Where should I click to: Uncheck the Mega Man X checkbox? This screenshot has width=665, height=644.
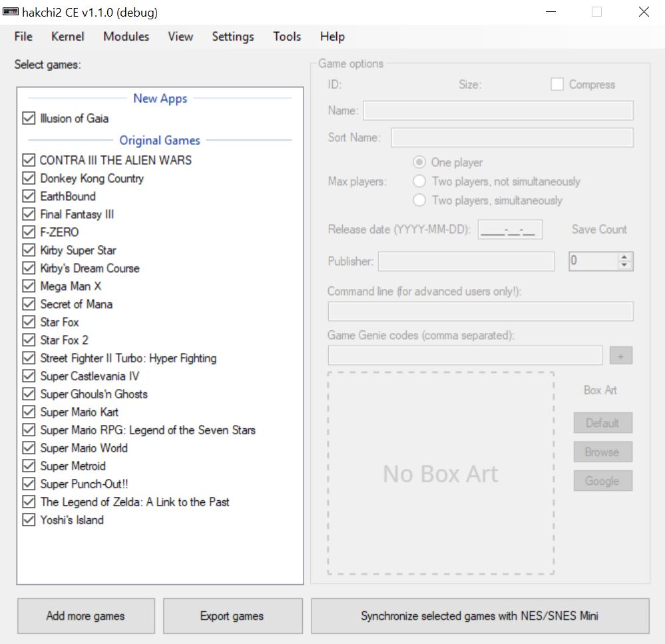coord(29,286)
